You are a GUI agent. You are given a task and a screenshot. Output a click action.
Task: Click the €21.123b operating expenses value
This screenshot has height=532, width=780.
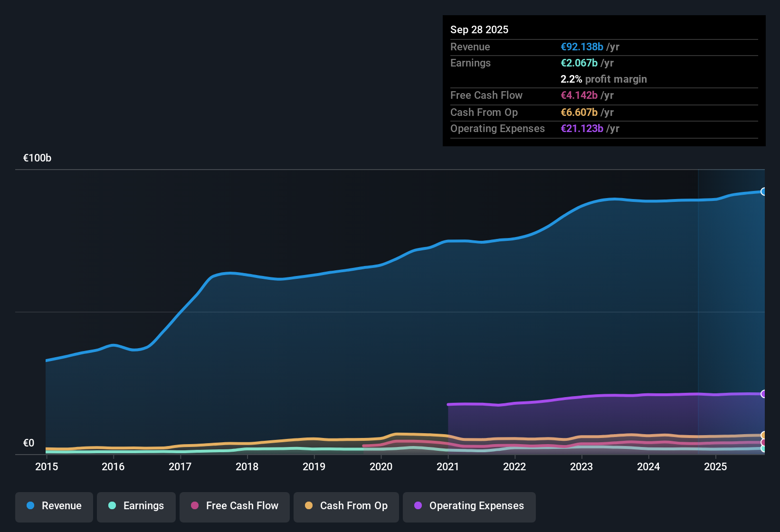582,128
